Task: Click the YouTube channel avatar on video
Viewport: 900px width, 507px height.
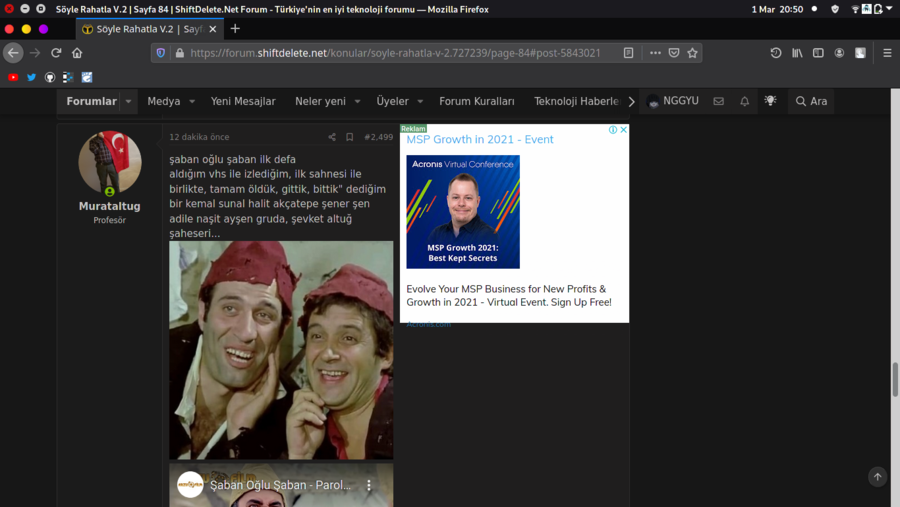Action: pyautogui.click(x=190, y=485)
